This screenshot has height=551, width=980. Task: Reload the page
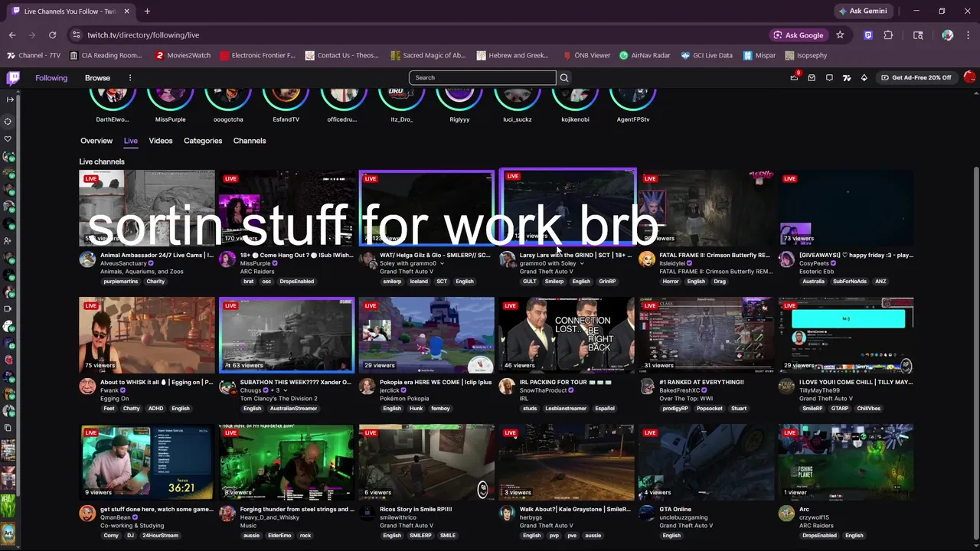pyautogui.click(x=52, y=34)
